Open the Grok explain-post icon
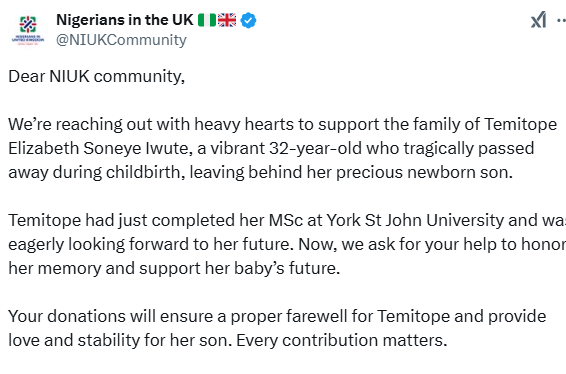The height and width of the screenshot is (374, 566). pos(538,19)
